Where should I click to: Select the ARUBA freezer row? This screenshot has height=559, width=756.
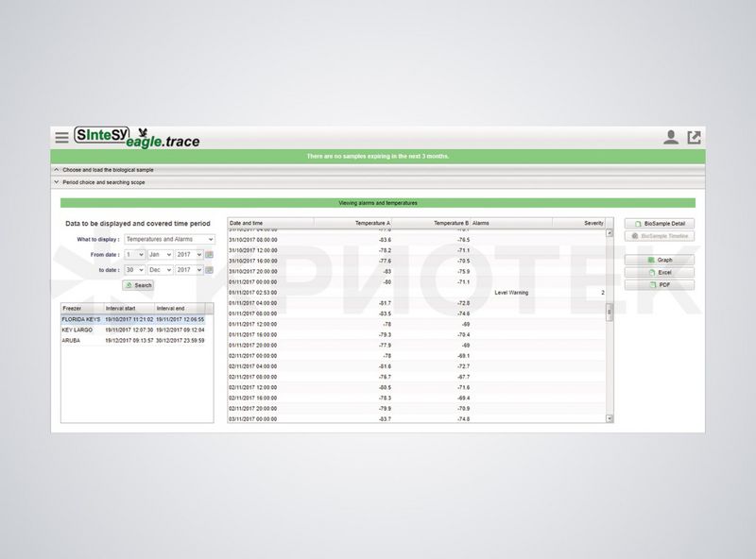[x=133, y=341]
